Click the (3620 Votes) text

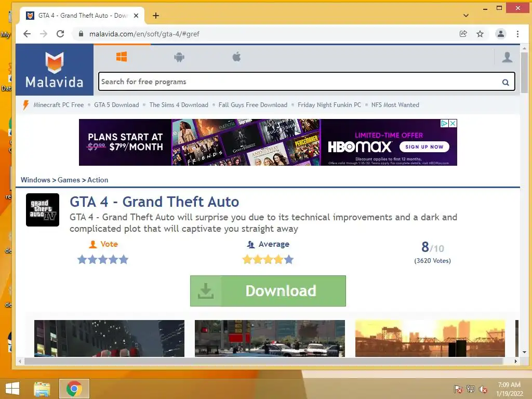click(433, 261)
